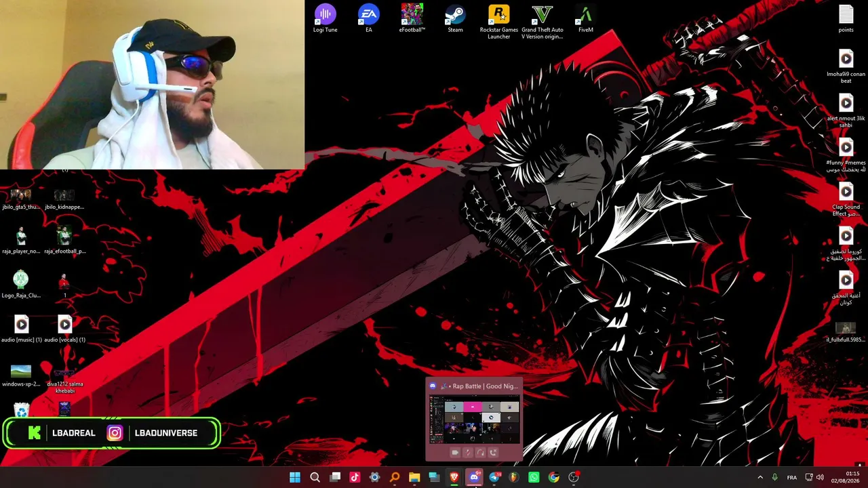868x488 pixels.
Task: Select the 'alert nmout 3lik sahbi' file
Action: (x=846, y=110)
